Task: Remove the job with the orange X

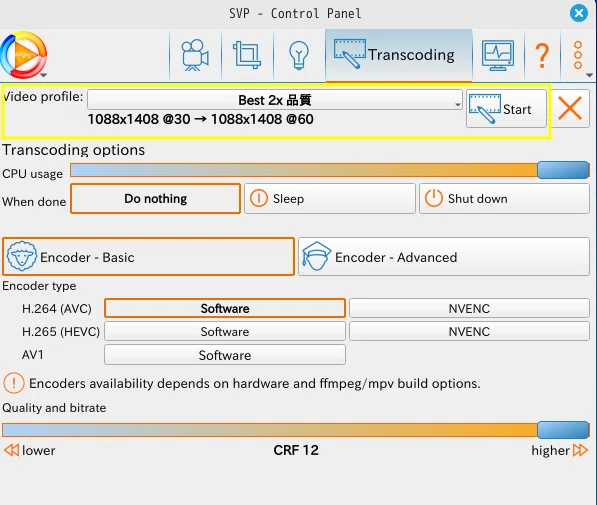Action: [x=570, y=109]
